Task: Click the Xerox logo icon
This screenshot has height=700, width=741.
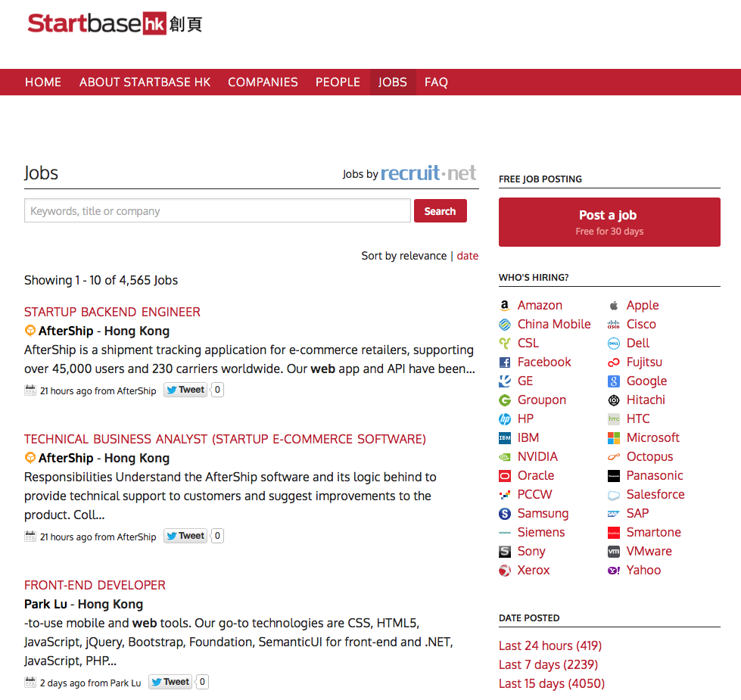Action: coord(505,570)
